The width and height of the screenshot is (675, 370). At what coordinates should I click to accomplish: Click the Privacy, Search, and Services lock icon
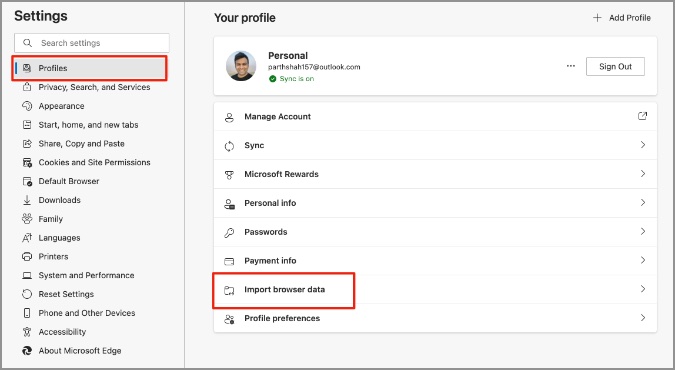pos(27,87)
